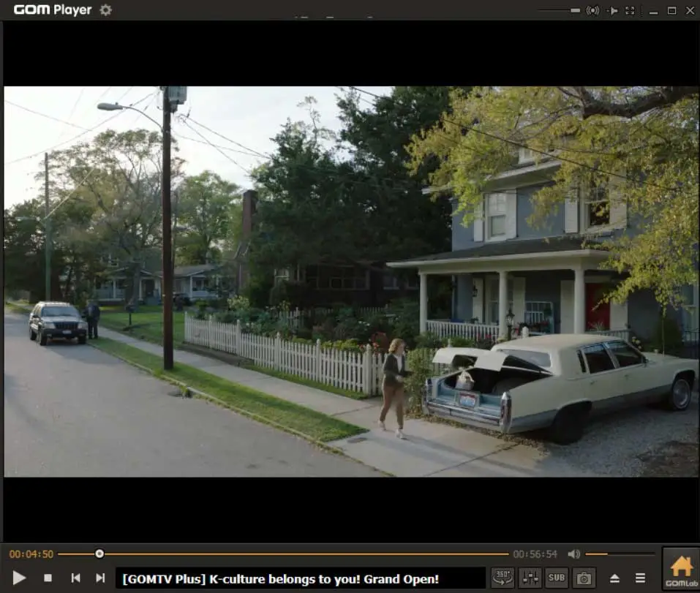Click the video display area
The width and height of the screenshot is (700, 593).
click(x=351, y=282)
